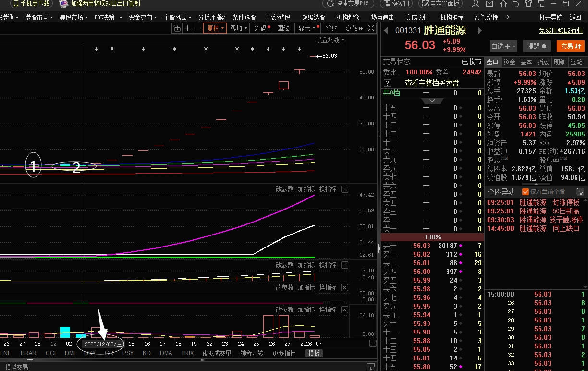
Task: Click the user account icon
Action: (x=476, y=4)
